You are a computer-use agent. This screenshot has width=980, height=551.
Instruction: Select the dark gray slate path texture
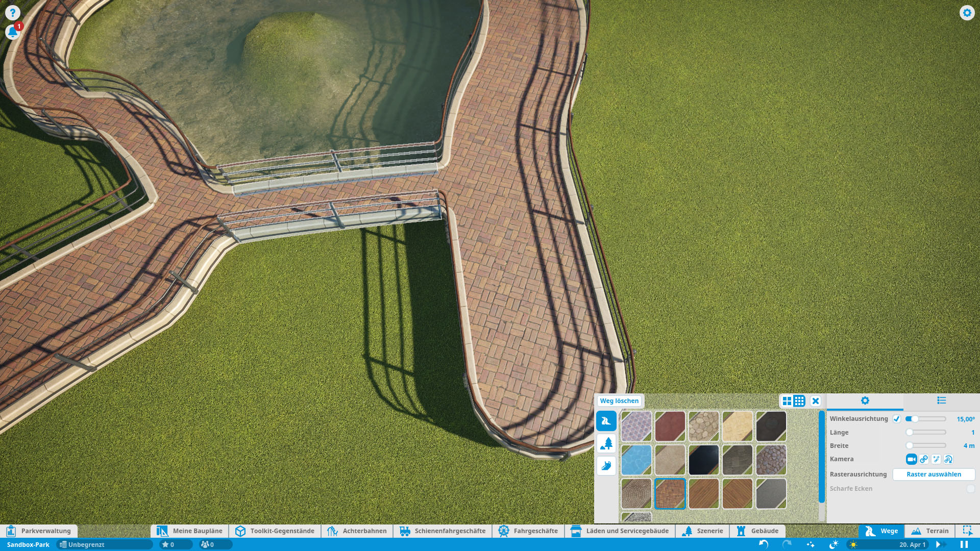[x=738, y=460]
